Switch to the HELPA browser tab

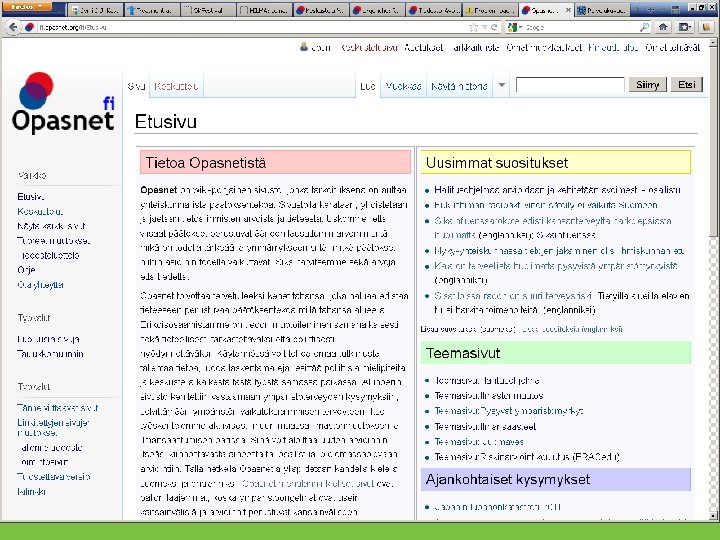click(x=265, y=10)
